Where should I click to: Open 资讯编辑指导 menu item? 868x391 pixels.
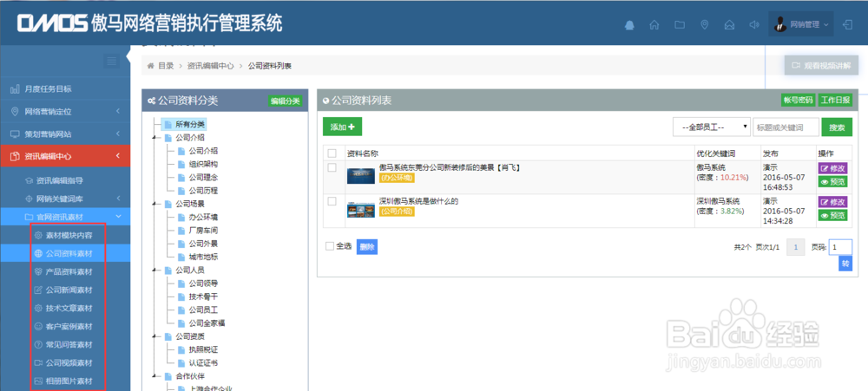coord(65,180)
